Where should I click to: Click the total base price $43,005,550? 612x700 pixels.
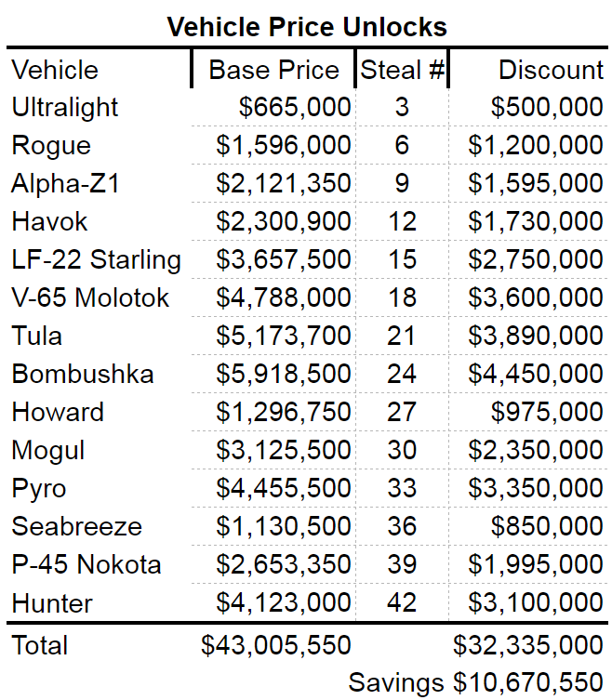point(276,645)
